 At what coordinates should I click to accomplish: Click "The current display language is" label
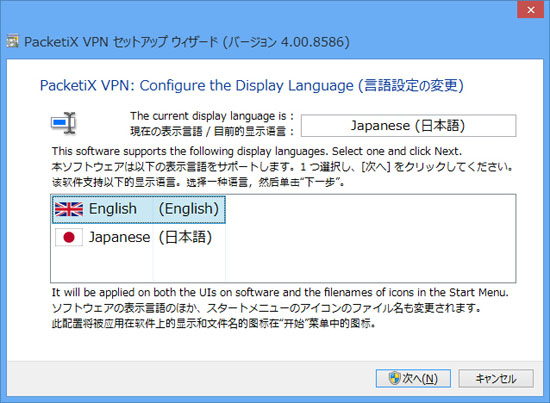tap(212, 116)
